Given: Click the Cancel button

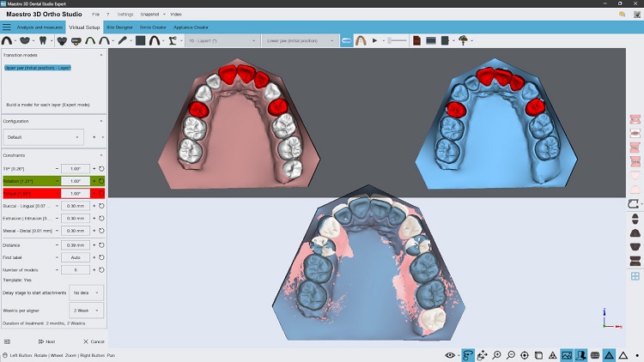Looking at the screenshot, I should click(91, 341).
